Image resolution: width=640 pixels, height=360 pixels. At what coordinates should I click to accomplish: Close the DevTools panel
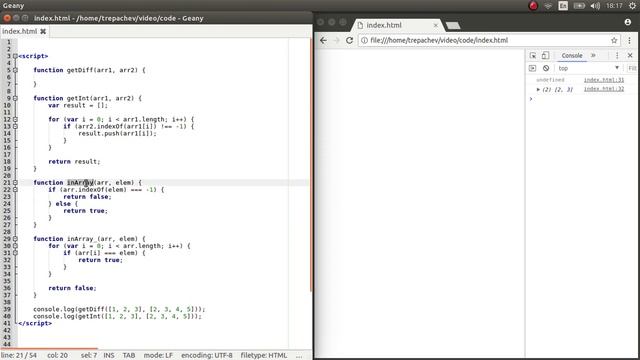[x=630, y=56]
